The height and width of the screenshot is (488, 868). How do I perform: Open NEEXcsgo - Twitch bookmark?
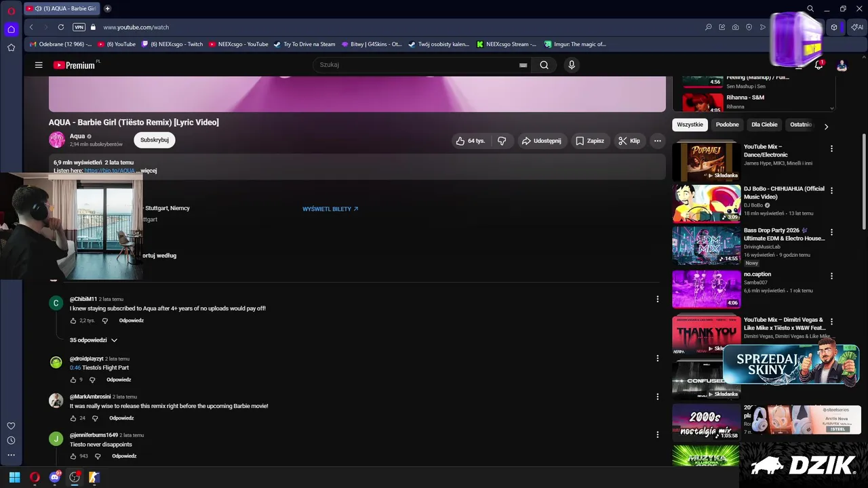click(x=172, y=44)
